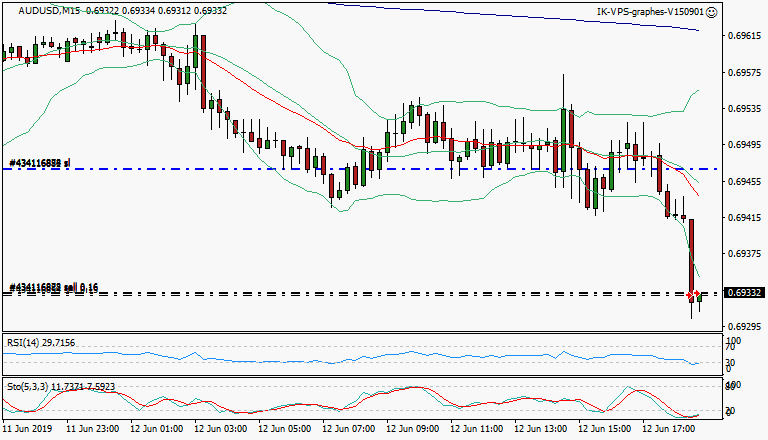The height and width of the screenshot is (440, 768).
Task: Click time axis label 12 Jun 01:00
Action: click(156, 429)
